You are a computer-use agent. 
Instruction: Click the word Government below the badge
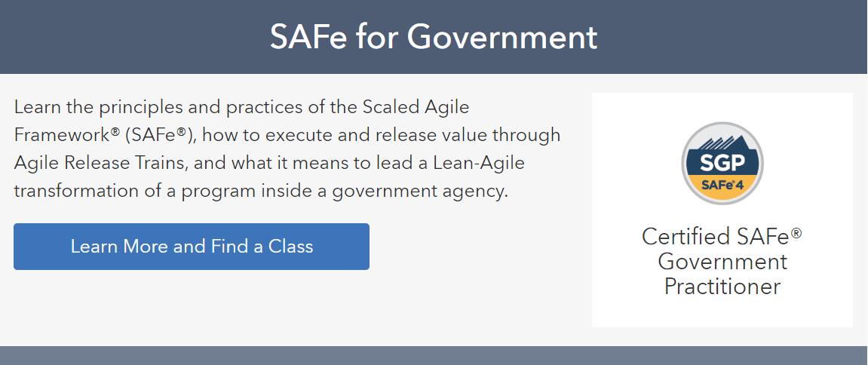pos(722,262)
